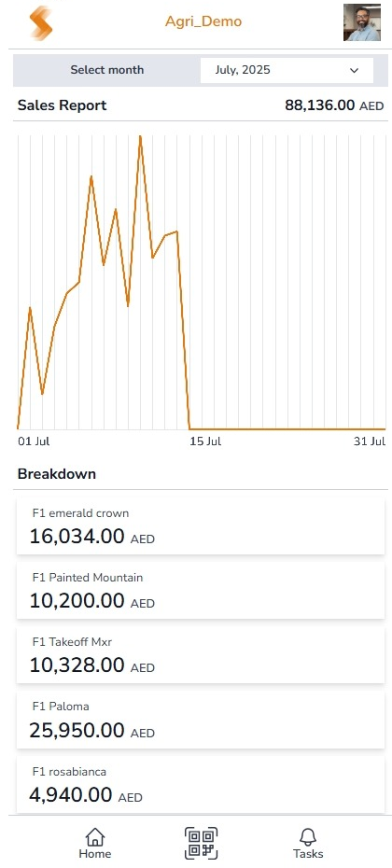Click the 31 Jul axis label
The image size is (392, 868).
point(370,441)
